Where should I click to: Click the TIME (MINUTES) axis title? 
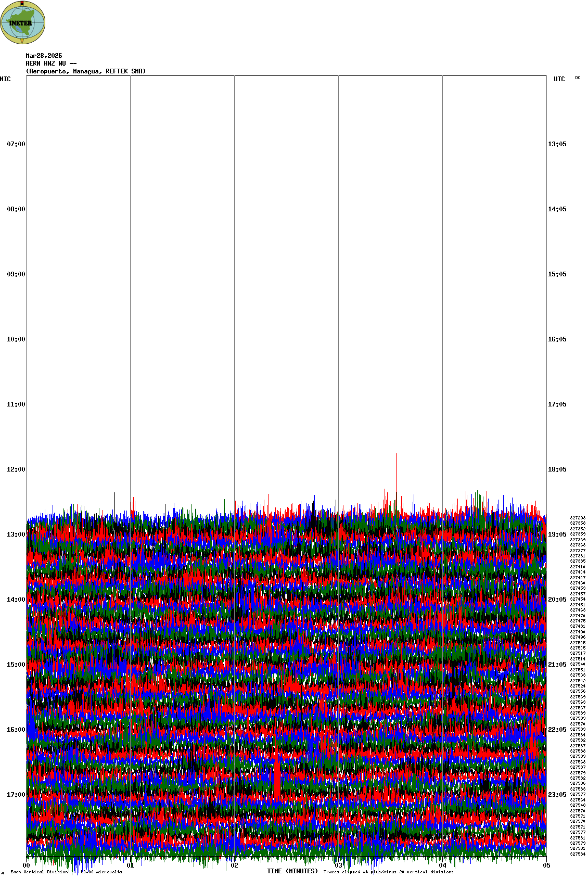(292, 871)
